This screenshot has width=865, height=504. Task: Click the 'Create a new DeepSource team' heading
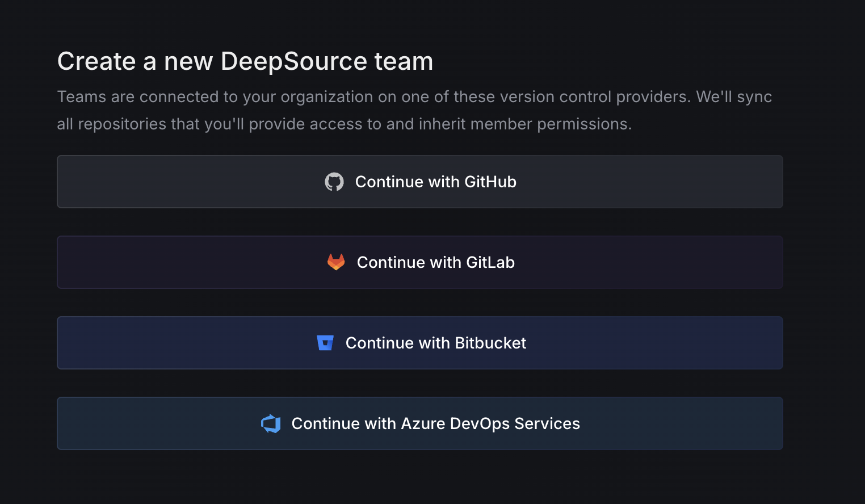[x=245, y=61]
